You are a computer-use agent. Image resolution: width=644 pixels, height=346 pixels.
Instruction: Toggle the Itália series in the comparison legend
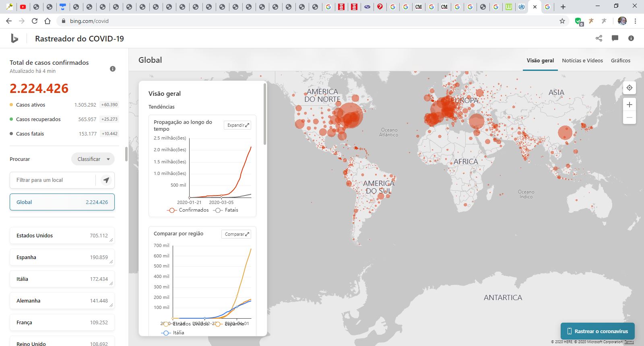[x=173, y=333]
